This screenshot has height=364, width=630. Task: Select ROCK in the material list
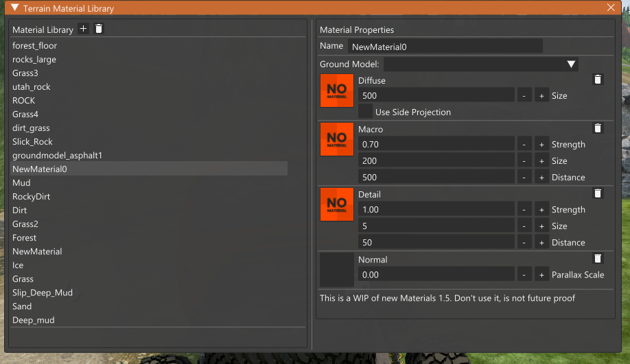tap(149, 100)
